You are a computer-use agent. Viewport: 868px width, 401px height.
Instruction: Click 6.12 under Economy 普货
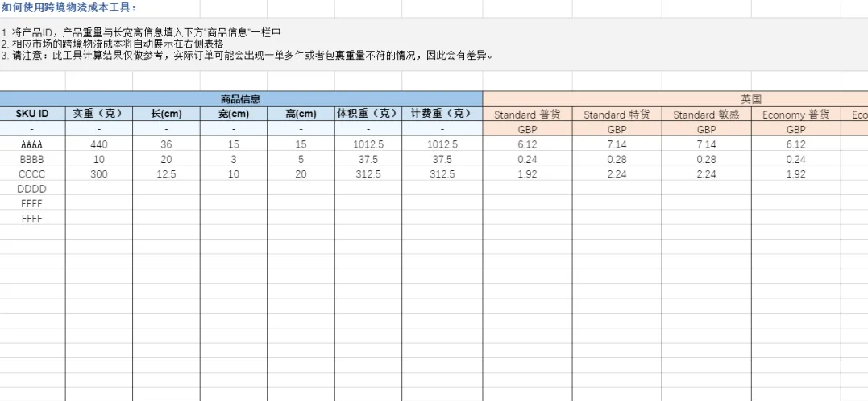796,144
